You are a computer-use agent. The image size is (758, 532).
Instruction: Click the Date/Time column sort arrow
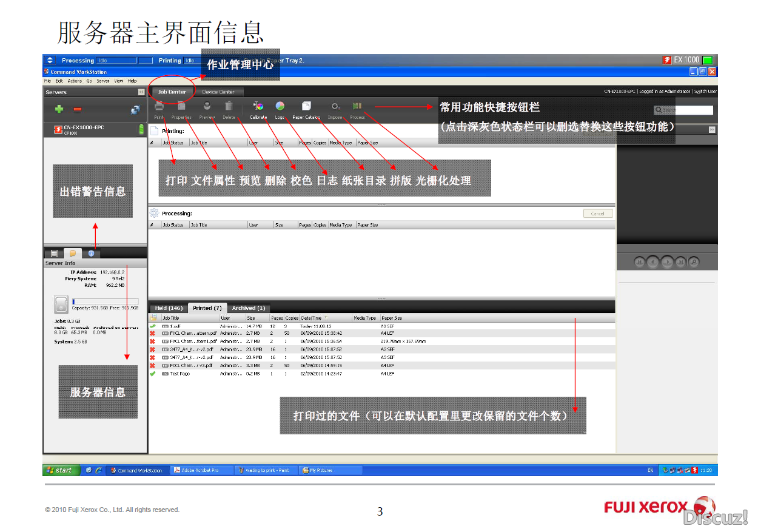click(326, 318)
